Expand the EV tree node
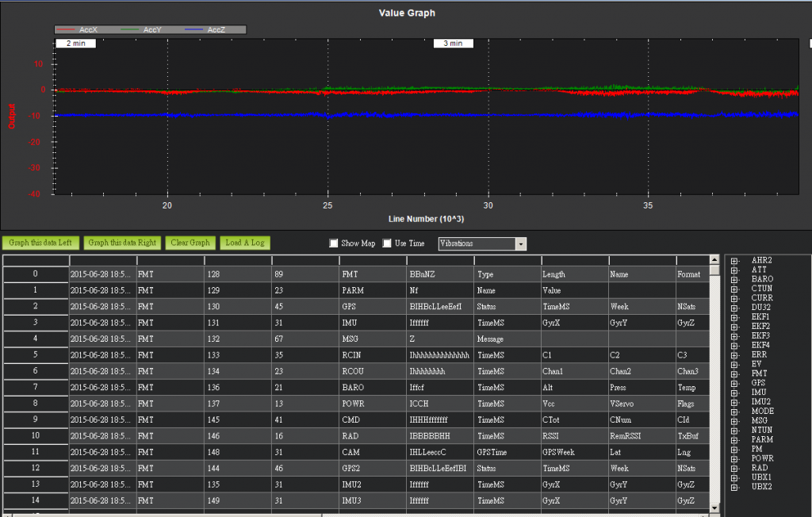812x517 pixels. coord(734,364)
